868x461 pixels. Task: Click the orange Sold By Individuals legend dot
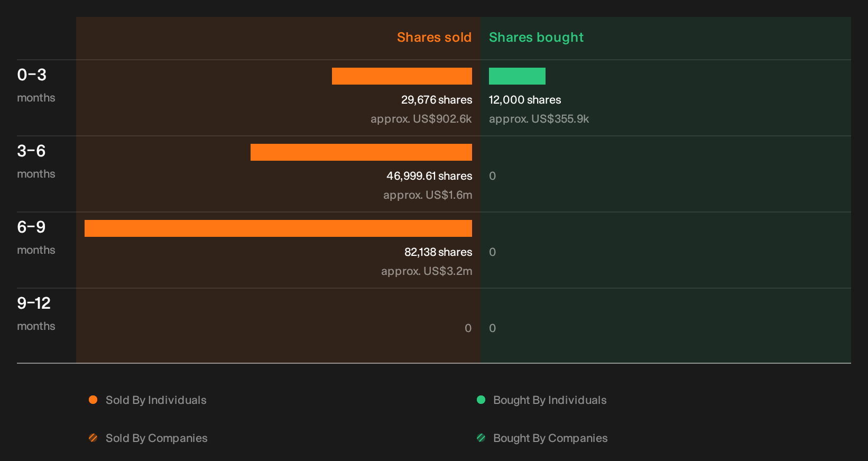(x=93, y=400)
